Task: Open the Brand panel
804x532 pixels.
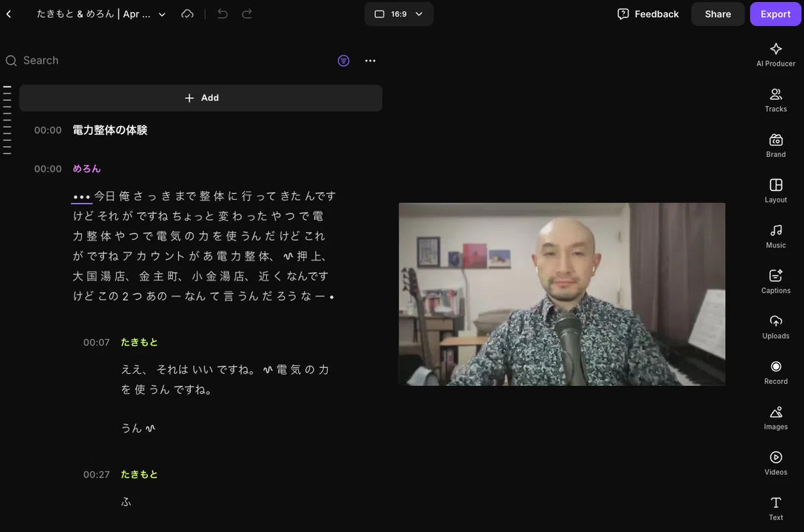Action: point(776,145)
